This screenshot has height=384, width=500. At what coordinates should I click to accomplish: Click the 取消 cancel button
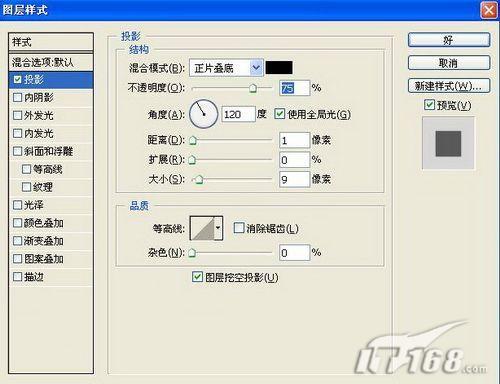click(449, 63)
